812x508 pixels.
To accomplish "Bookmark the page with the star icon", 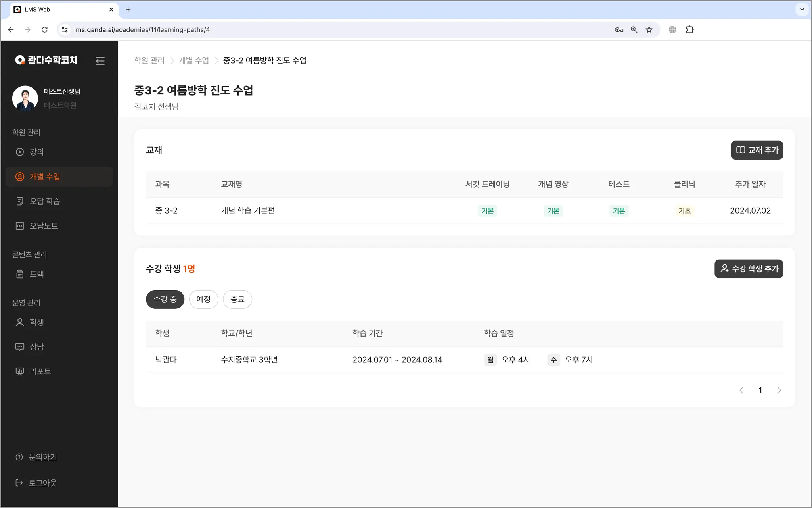I will pos(649,30).
